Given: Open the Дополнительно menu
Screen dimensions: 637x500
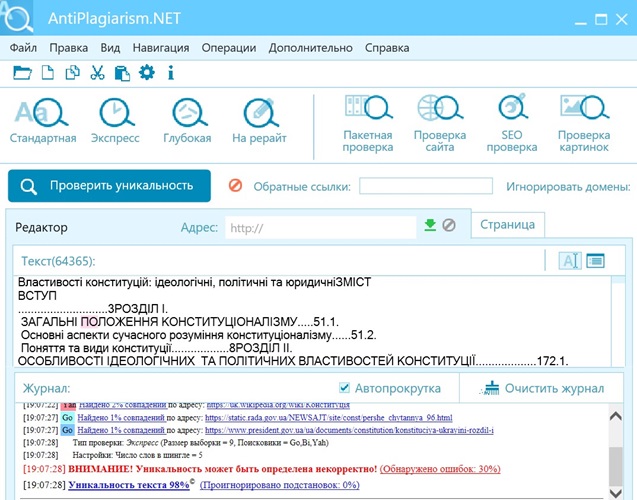Looking at the screenshot, I should 310,48.
